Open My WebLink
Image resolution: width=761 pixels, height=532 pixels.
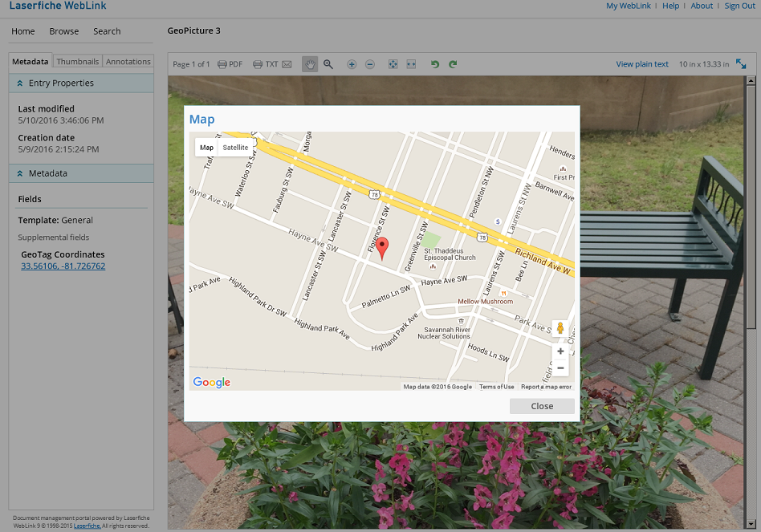click(628, 6)
